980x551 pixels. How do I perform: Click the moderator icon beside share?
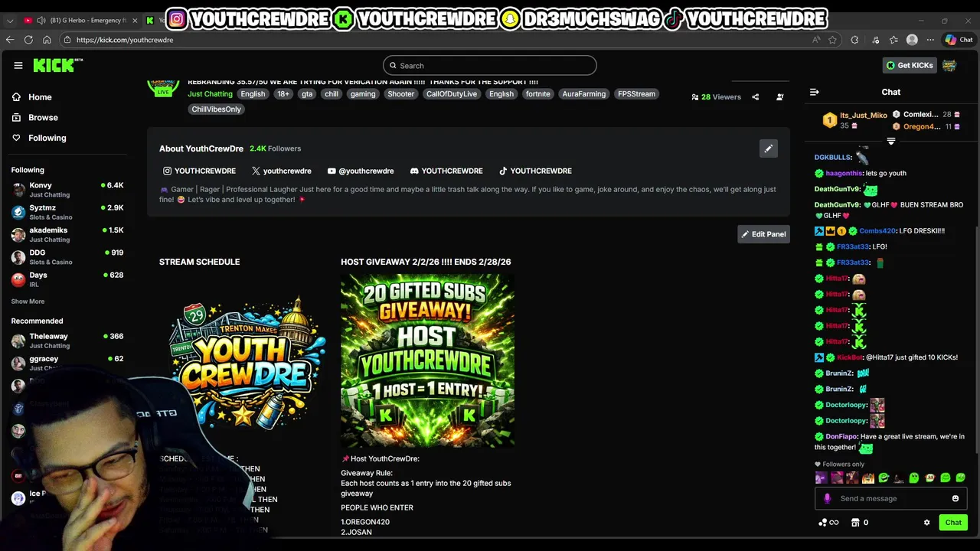coord(780,97)
